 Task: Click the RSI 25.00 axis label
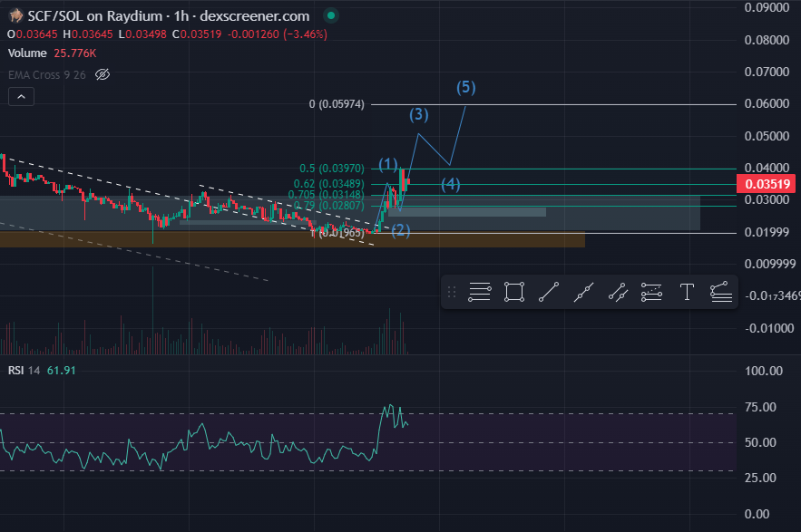[x=760, y=478]
